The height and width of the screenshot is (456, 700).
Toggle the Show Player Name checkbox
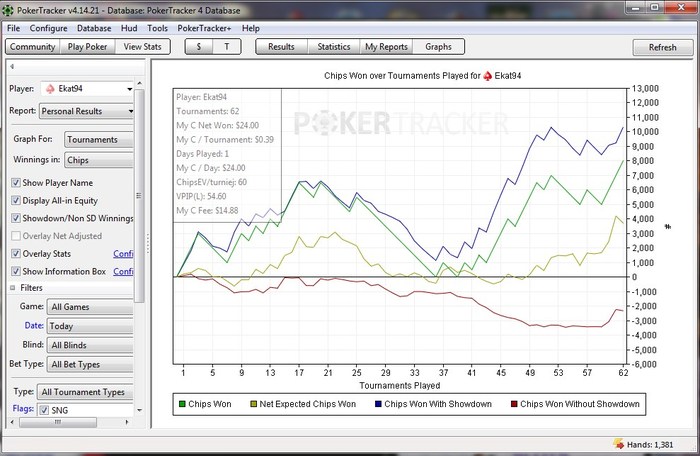(16, 183)
